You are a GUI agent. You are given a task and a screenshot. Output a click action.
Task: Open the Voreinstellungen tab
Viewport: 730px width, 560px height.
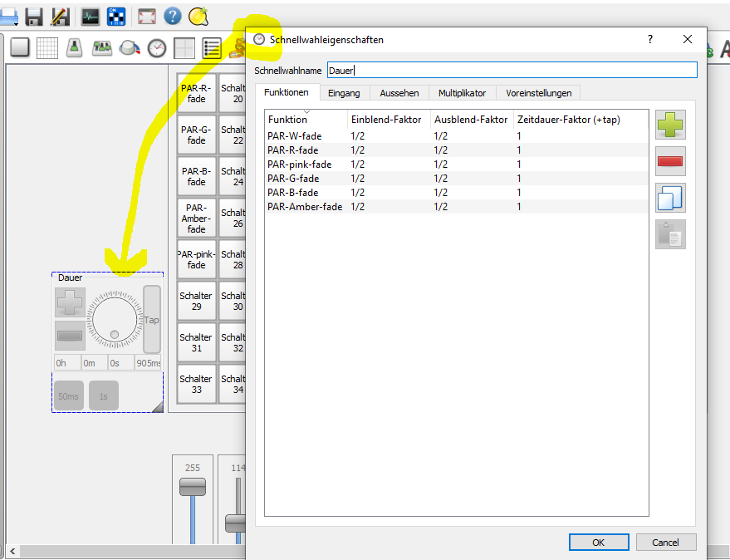point(538,93)
